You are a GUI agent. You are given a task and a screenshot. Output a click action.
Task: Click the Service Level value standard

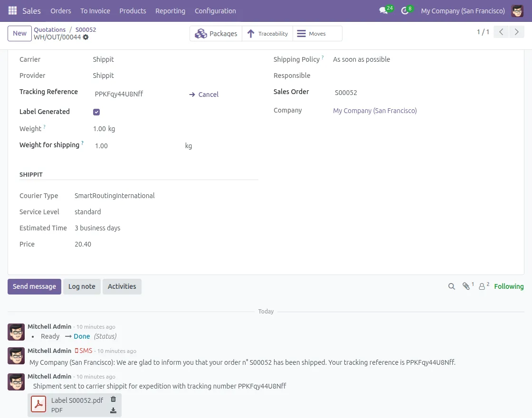(87, 212)
